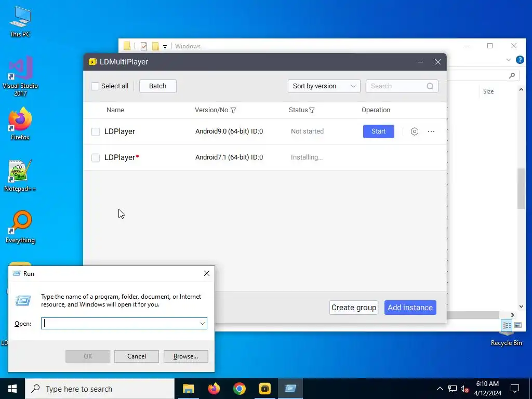The height and width of the screenshot is (399, 532).
Task: Cancel the Run dialog
Action: pyautogui.click(x=137, y=356)
